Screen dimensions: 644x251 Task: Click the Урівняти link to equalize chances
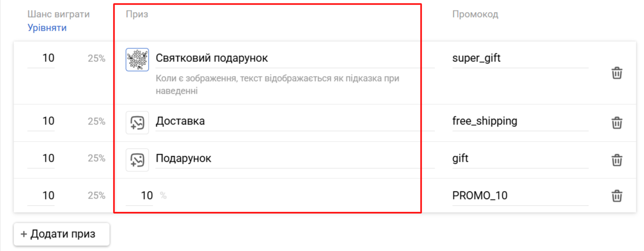[x=47, y=28]
